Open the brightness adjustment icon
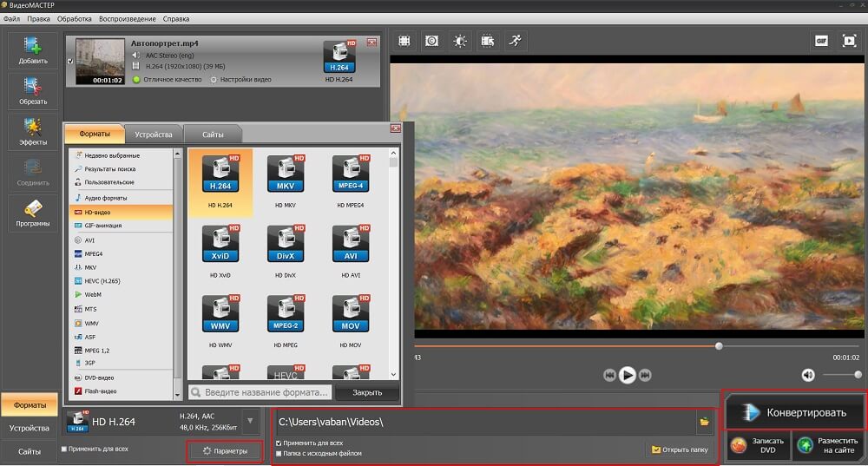868x466 pixels. tap(460, 41)
